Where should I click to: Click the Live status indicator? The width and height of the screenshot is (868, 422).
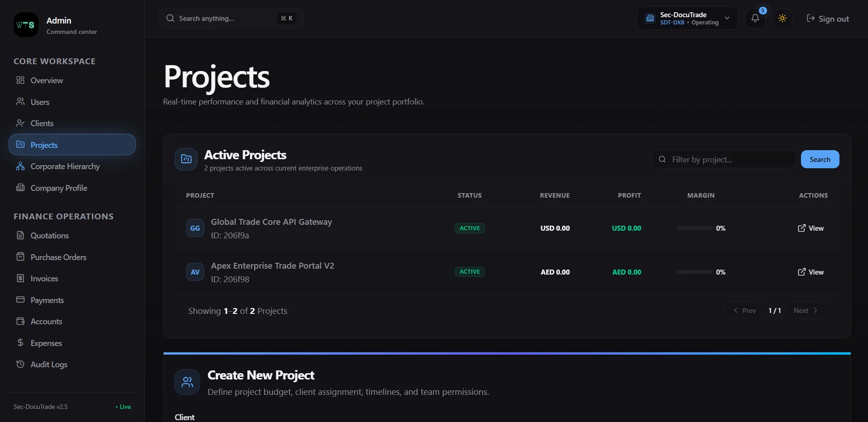123,407
